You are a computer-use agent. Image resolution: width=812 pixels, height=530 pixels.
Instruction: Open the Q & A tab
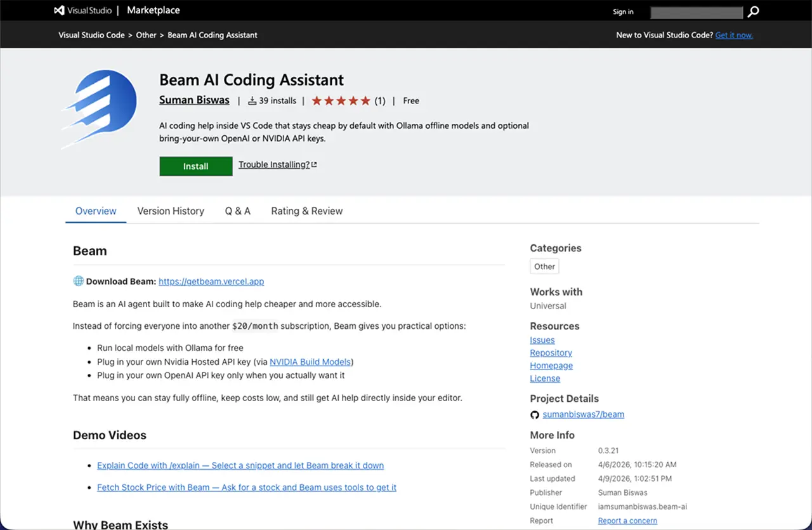click(x=238, y=211)
